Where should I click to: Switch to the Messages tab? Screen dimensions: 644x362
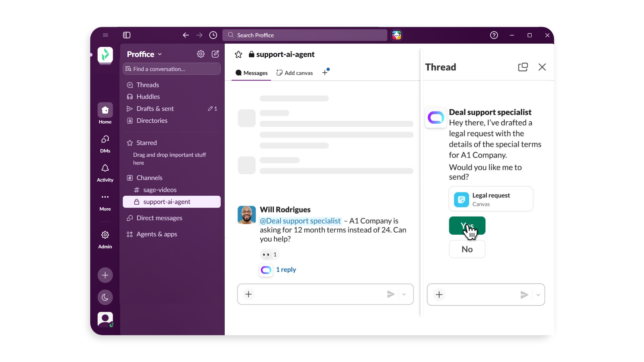252,73
